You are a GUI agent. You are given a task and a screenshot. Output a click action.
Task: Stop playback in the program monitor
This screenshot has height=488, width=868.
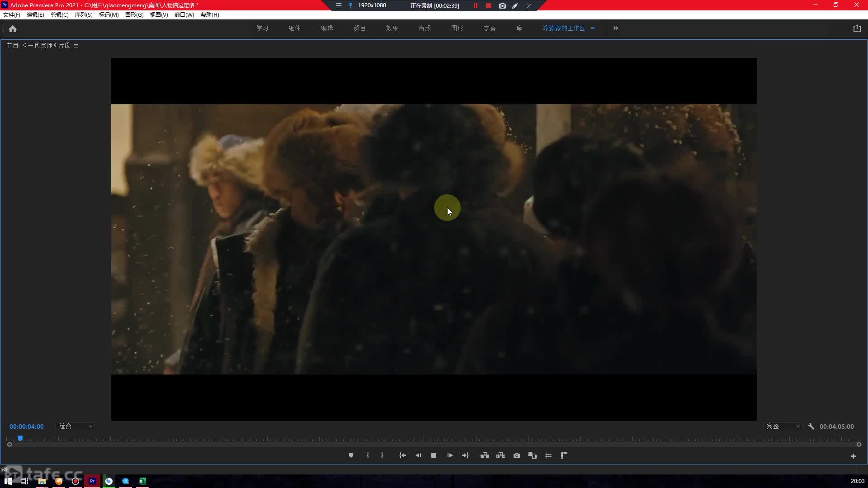pyautogui.click(x=434, y=455)
